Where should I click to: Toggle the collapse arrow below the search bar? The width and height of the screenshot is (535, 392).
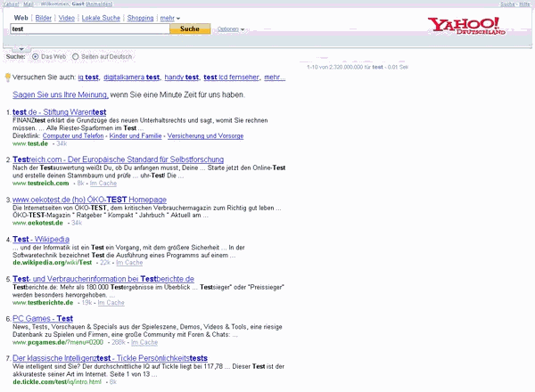(x=21, y=49)
